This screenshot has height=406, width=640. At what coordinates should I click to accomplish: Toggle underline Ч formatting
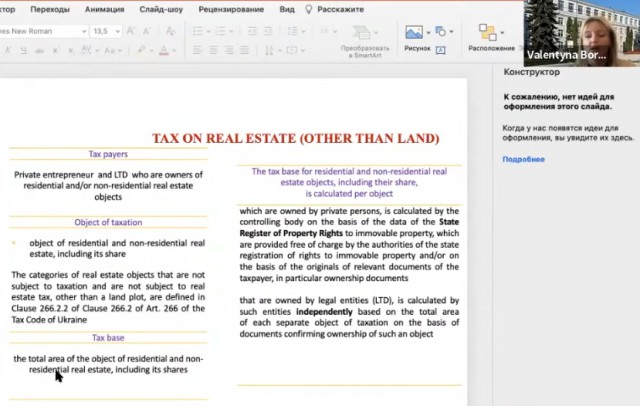(24, 51)
